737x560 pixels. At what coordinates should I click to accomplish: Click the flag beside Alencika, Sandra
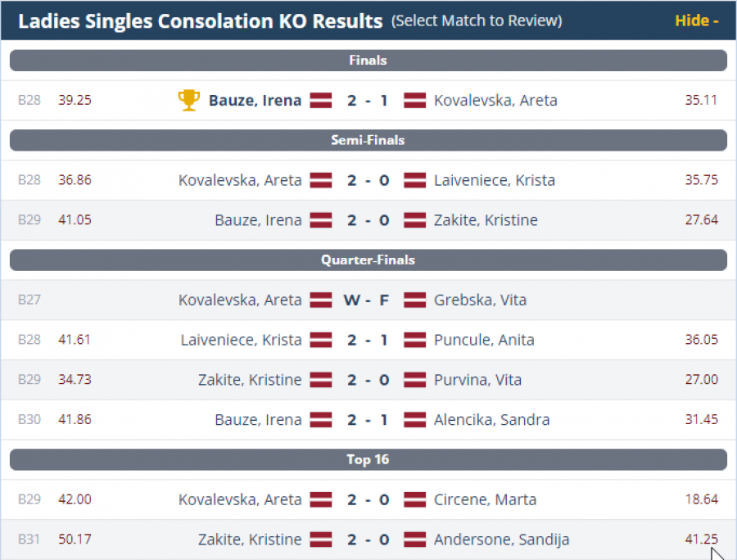415,420
